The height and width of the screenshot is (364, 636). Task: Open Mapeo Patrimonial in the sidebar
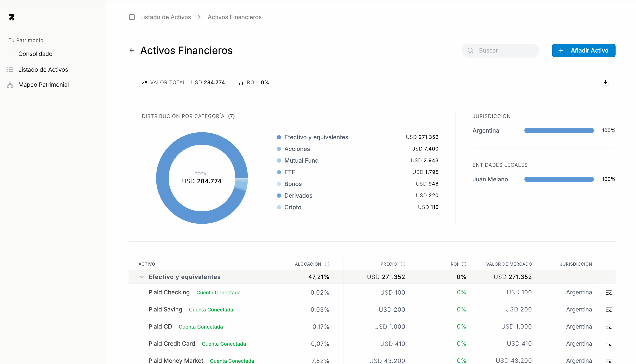tap(44, 85)
